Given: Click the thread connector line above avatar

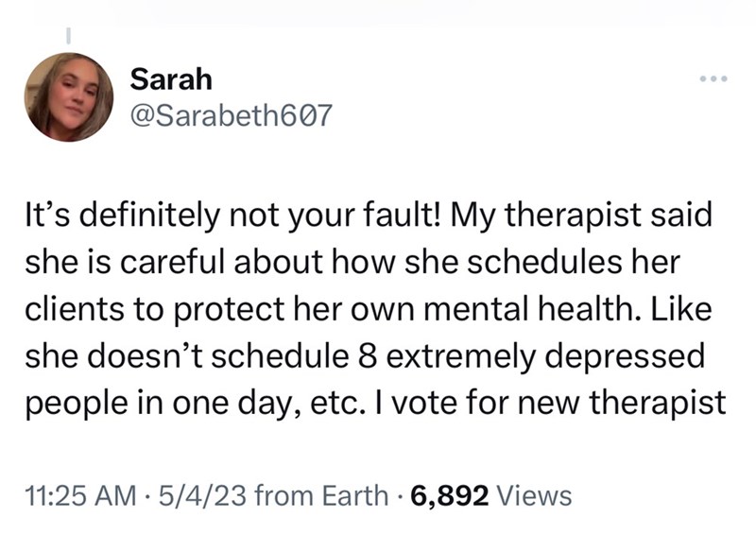Looking at the screenshot, I should (x=68, y=34).
